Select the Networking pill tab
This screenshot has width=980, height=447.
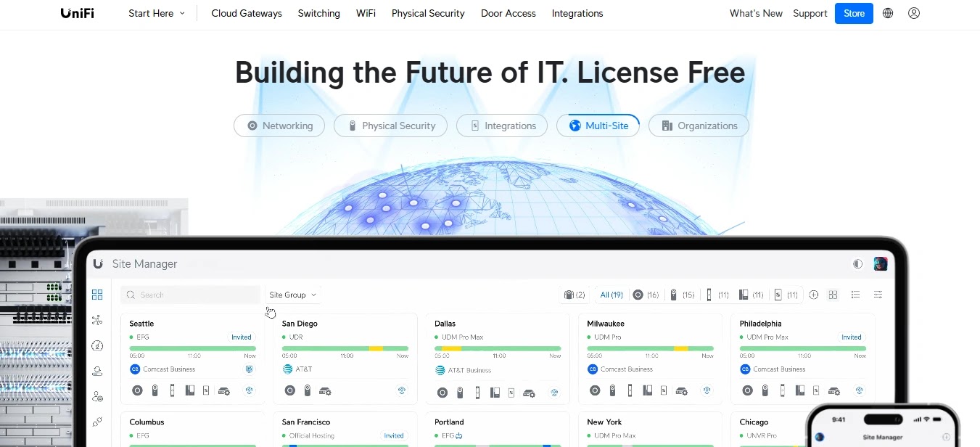coord(279,126)
